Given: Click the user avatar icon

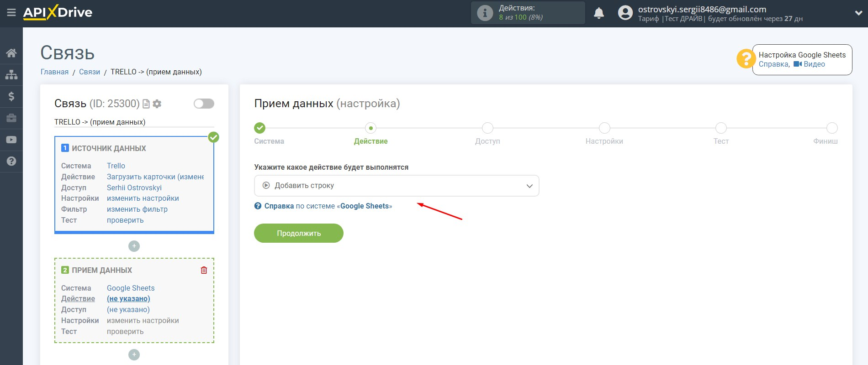Looking at the screenshot, I should coord(625,13).
